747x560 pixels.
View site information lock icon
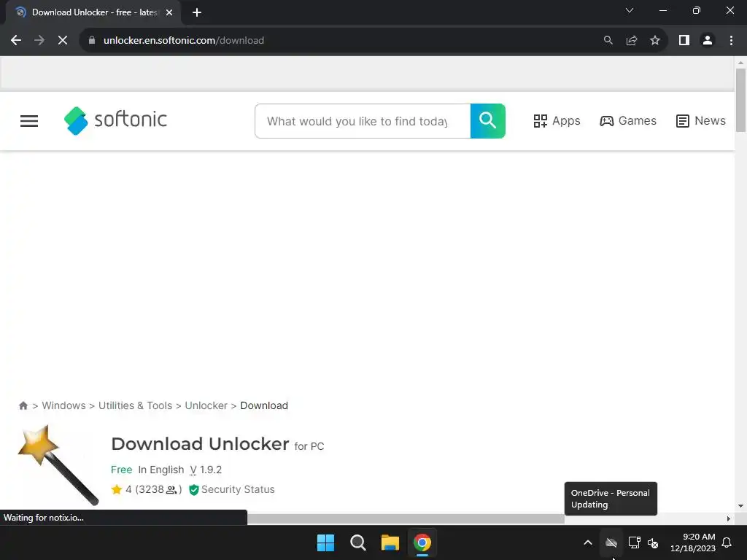point(92,41)
